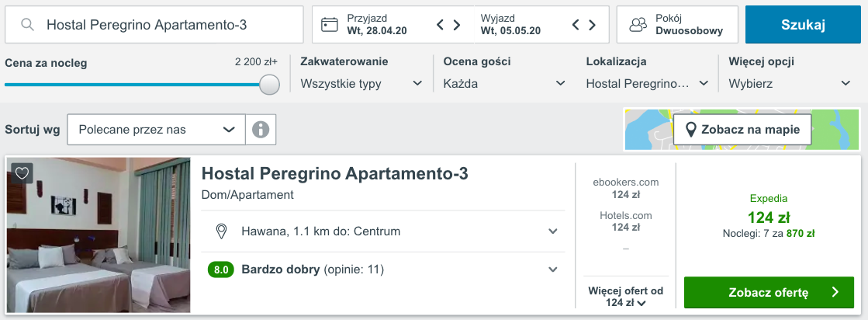Click the 2 200 zł+ max price value
Screen dimensions: 868x320
pyautogui.click(x=256, y=62)
